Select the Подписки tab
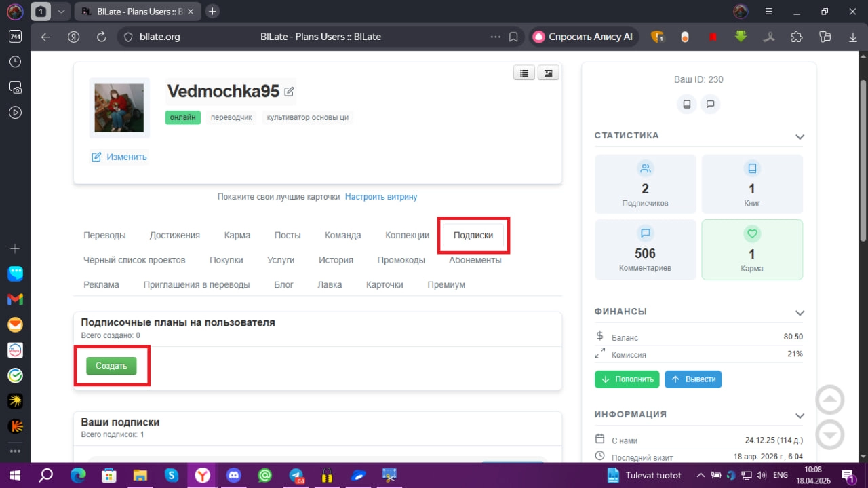868x488 pixels. (x=473, y=235)
